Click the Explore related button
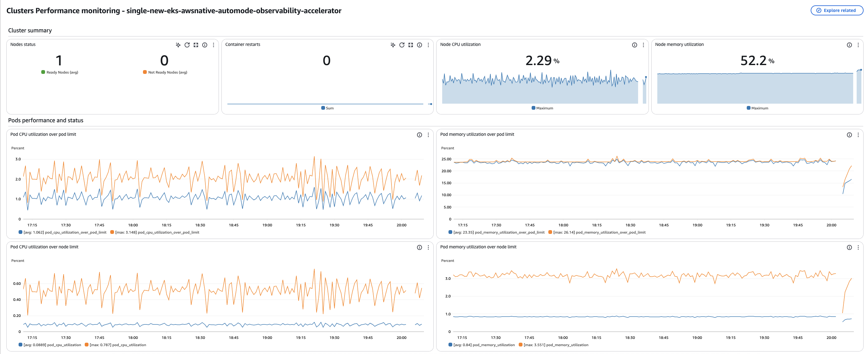 [x=837, y=10]
